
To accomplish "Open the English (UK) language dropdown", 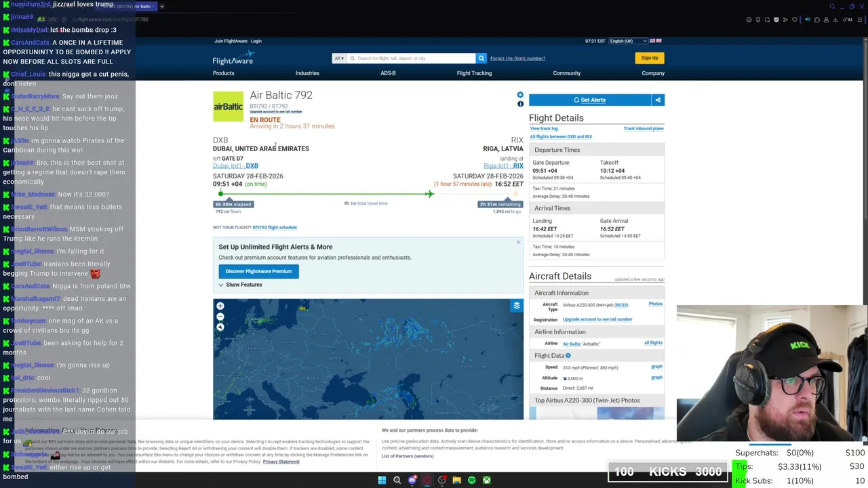I will 627,41.
